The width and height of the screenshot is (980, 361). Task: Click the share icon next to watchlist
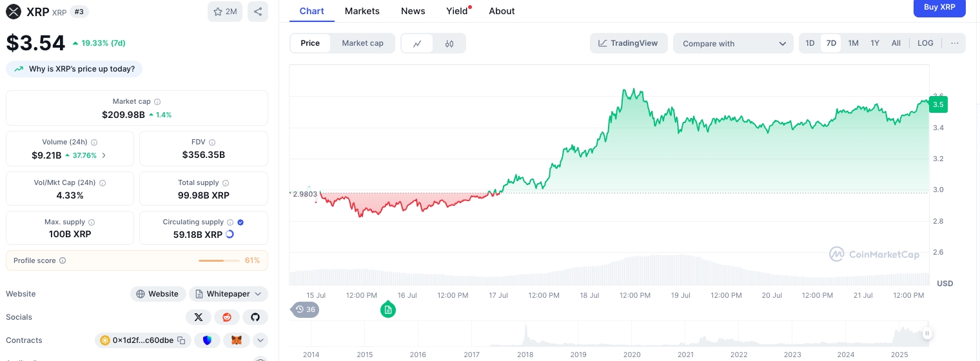[x=258, y=12]
